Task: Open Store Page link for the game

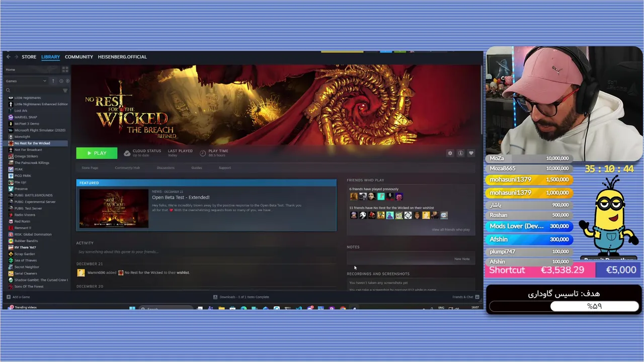Action: (x=90, y=167)
